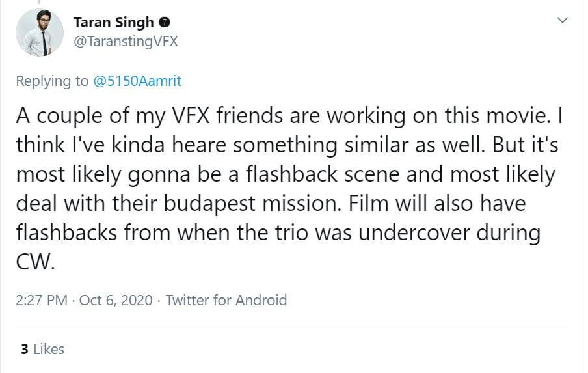Open Taran Singh's profile picture
588x373 pixels.
[x=41, y=33]
